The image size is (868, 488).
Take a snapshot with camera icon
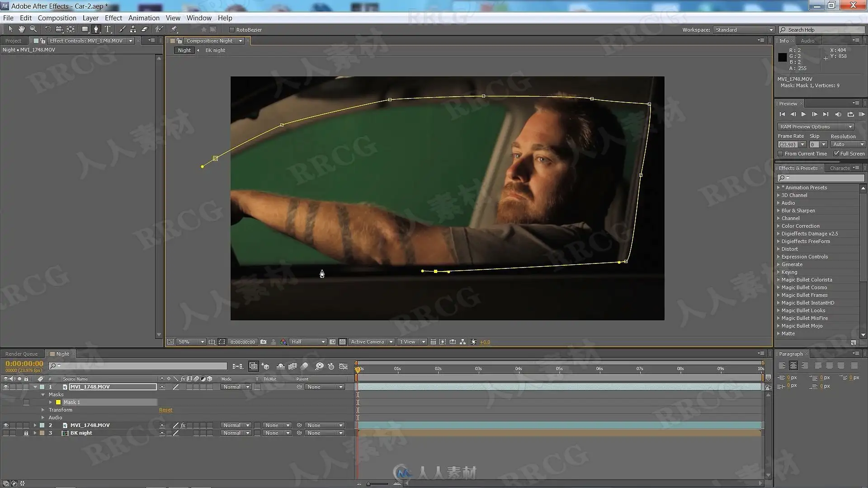263,342
